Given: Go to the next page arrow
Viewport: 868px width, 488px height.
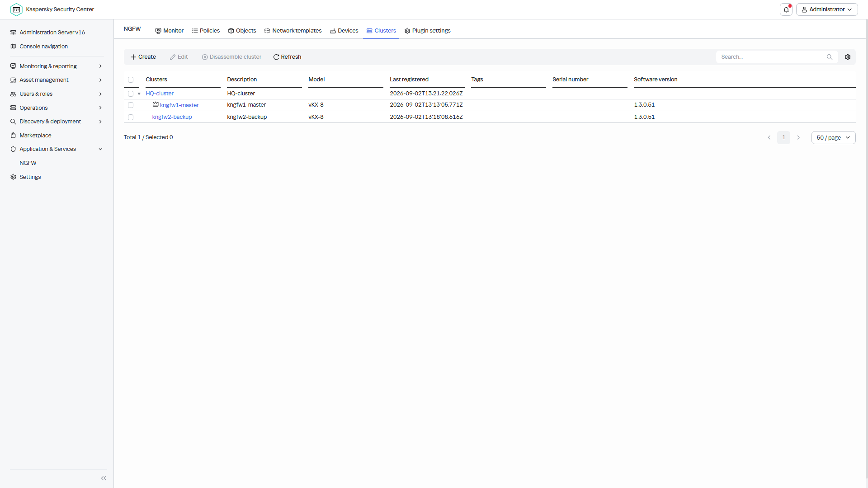Looking at the screenshot, I should [798, 138].
